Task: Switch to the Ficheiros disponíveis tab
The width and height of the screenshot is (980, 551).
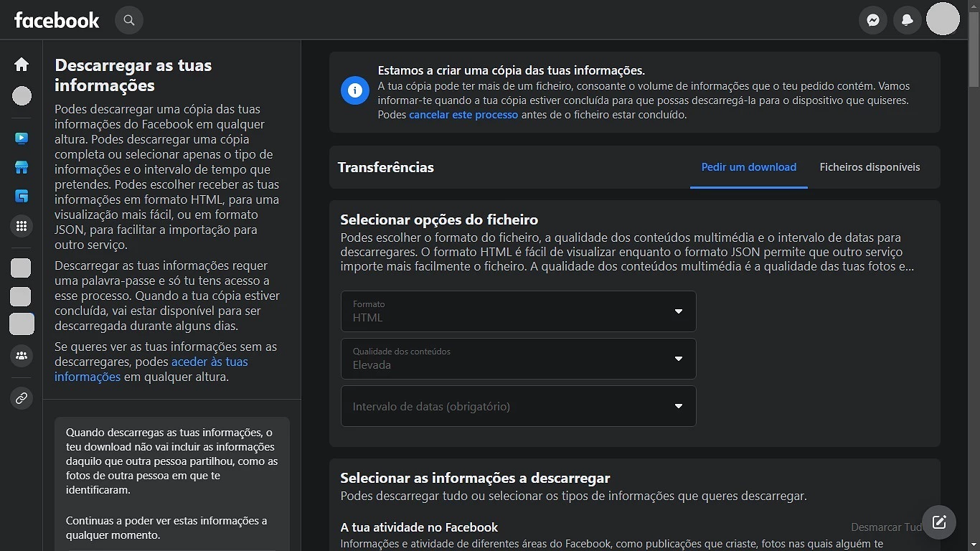Action: click(x=870, y=167)
